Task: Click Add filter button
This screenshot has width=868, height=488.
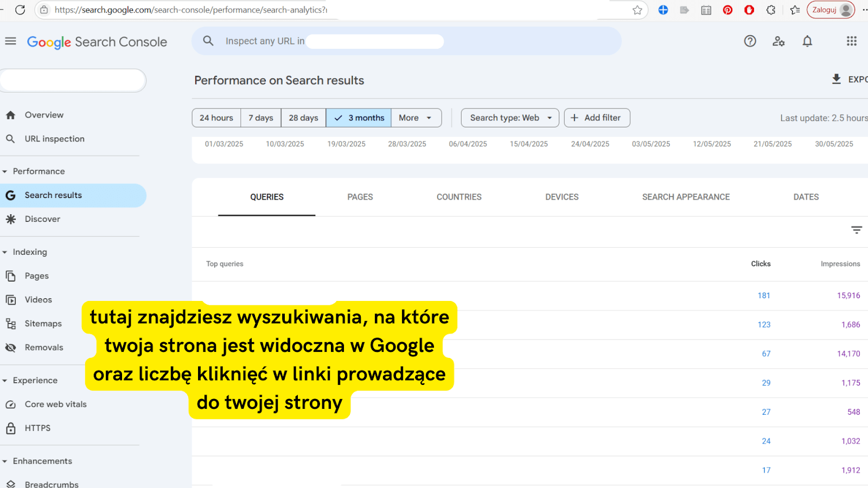Action: pyautogui.click(x=597, y=118)
